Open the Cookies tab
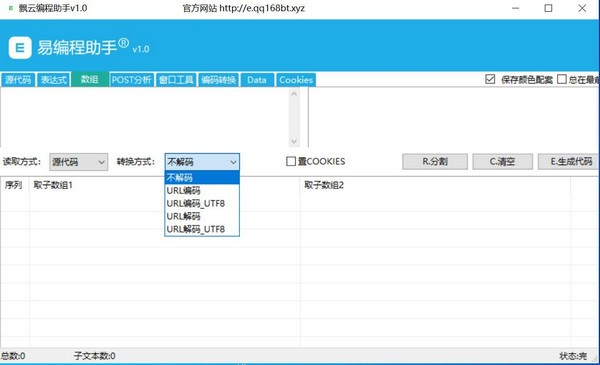 [x=296, y=80]
